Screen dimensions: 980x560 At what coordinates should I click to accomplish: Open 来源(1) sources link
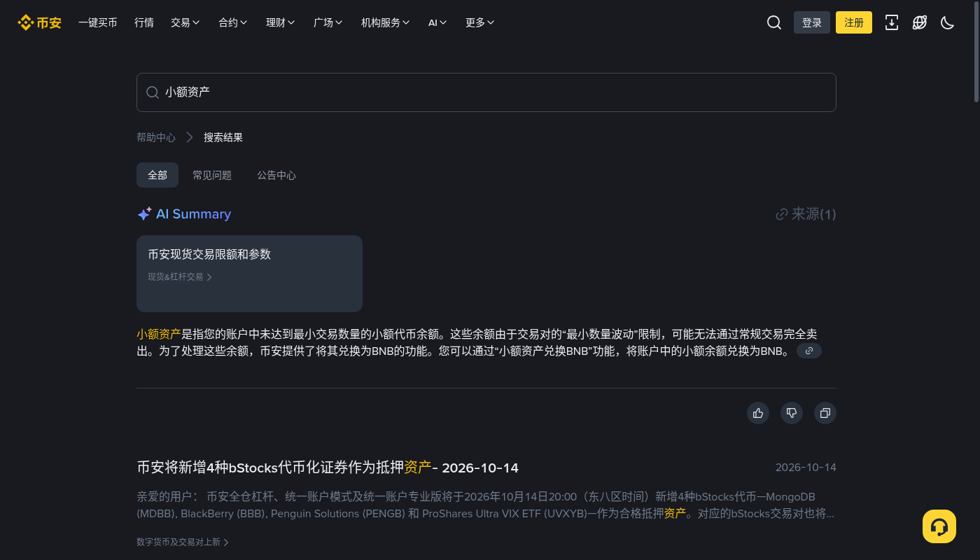806,214
